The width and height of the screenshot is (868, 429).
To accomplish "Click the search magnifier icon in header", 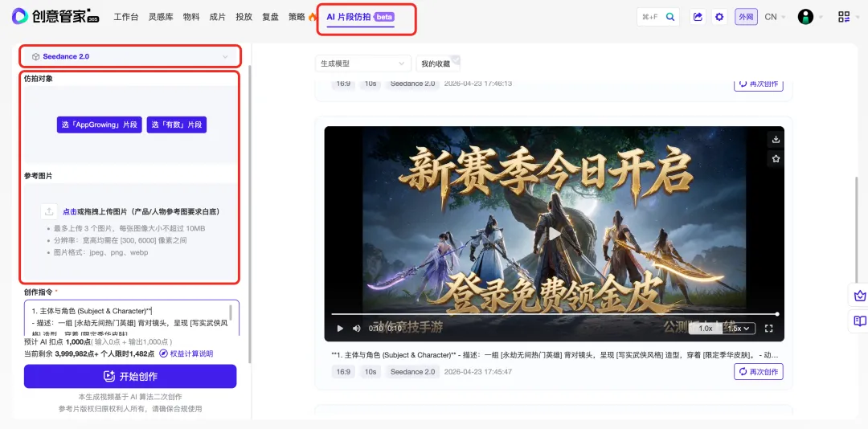I will (x=669, y=17).
